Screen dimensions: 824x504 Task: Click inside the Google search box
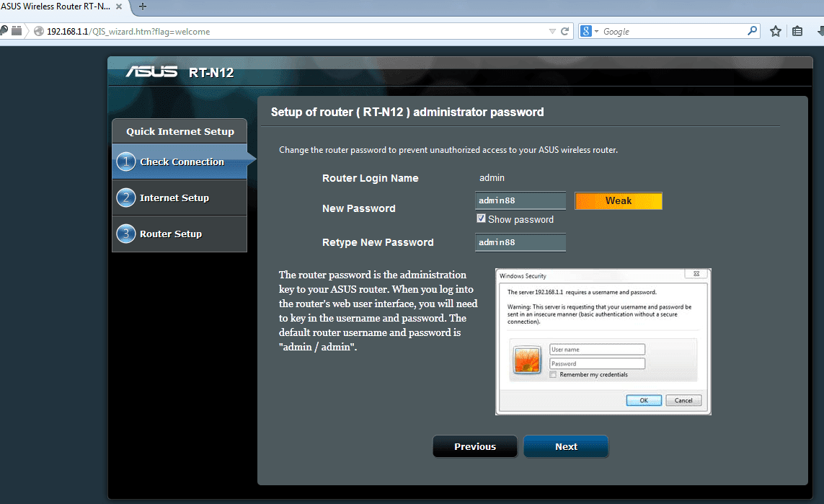click(674, 32)
